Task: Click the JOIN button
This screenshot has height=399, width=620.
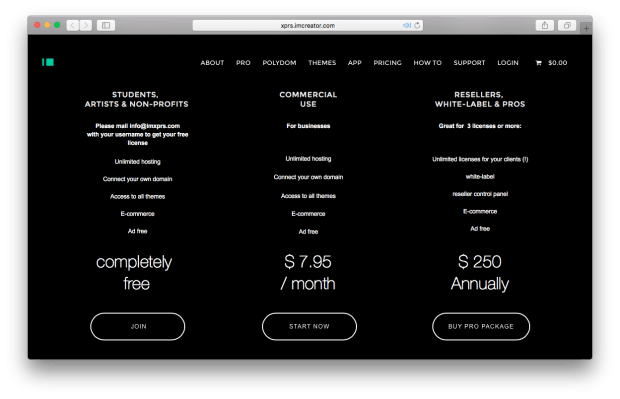Action: (138, 326)
